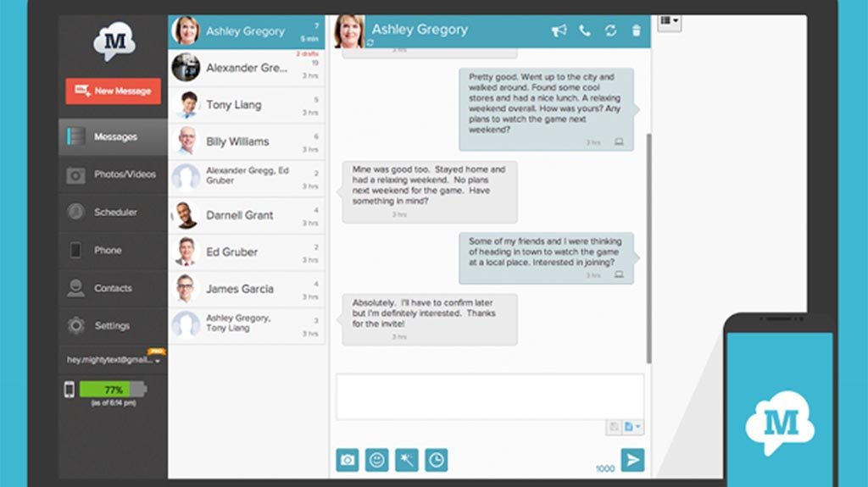Click the magic wand icon below the message box
Viewport: 868px width, 487px height.
coord(406,460)
